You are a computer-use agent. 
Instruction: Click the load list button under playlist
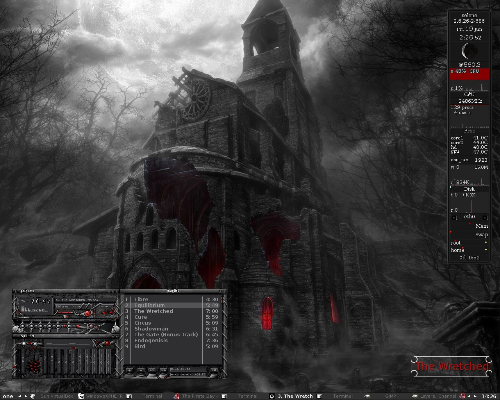coord(214,370)
